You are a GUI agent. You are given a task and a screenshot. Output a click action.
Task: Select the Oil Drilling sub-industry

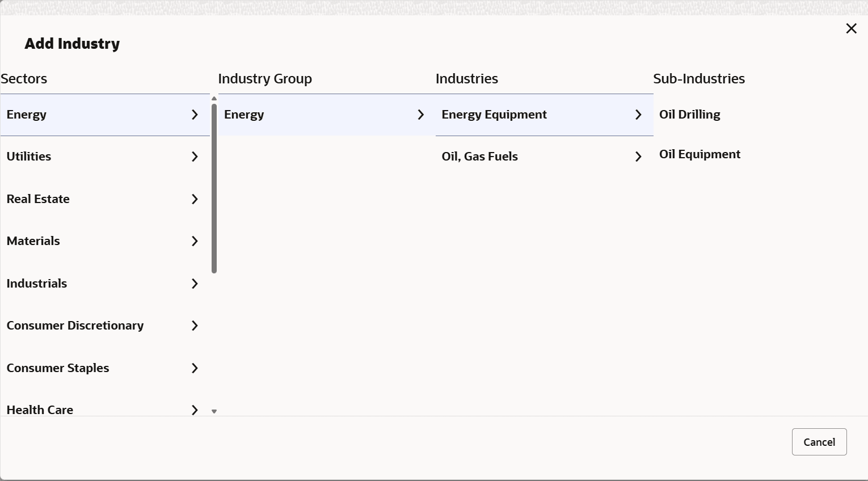[x=689, y=115]
